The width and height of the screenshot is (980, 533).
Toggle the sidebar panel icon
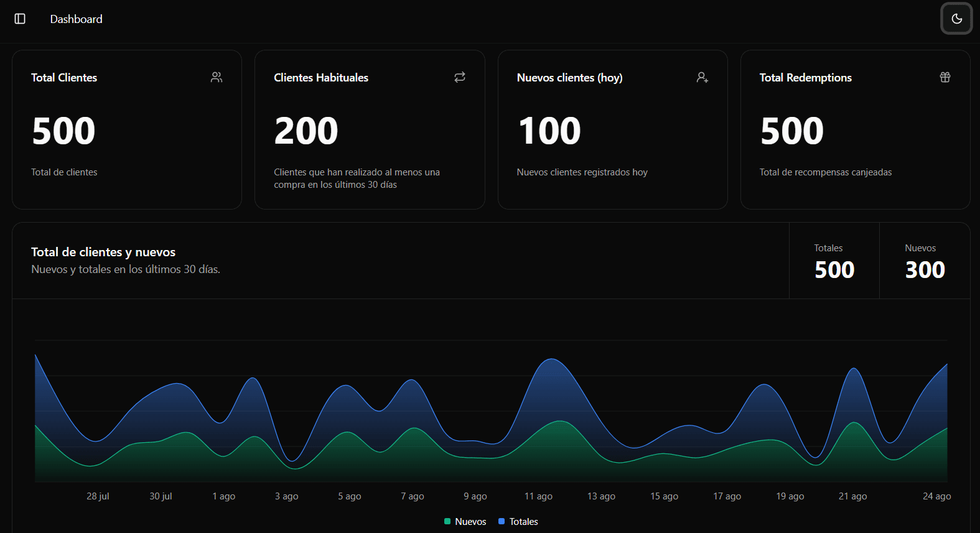tap(20, 19)
